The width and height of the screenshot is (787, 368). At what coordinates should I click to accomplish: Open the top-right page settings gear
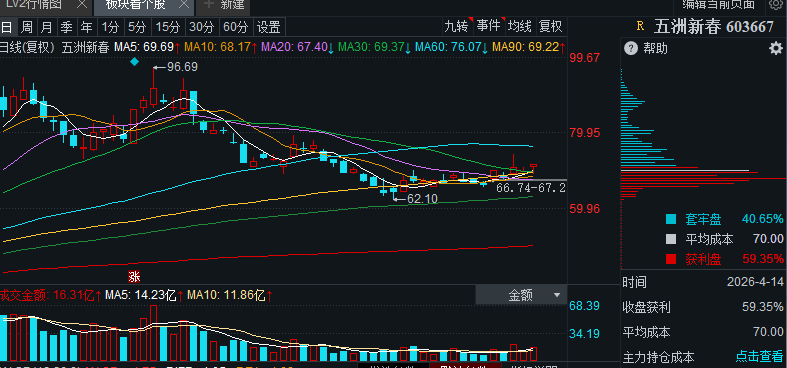pos(775,5)
